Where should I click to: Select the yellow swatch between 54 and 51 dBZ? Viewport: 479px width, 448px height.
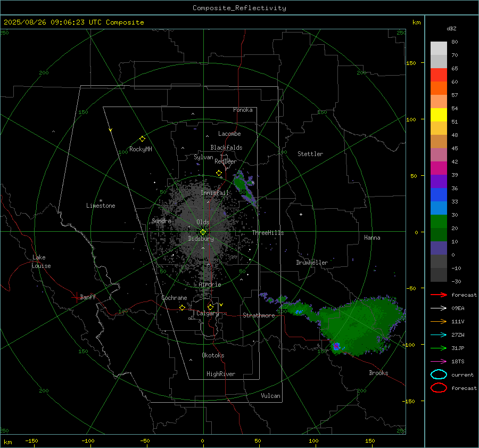pos(439,115)
